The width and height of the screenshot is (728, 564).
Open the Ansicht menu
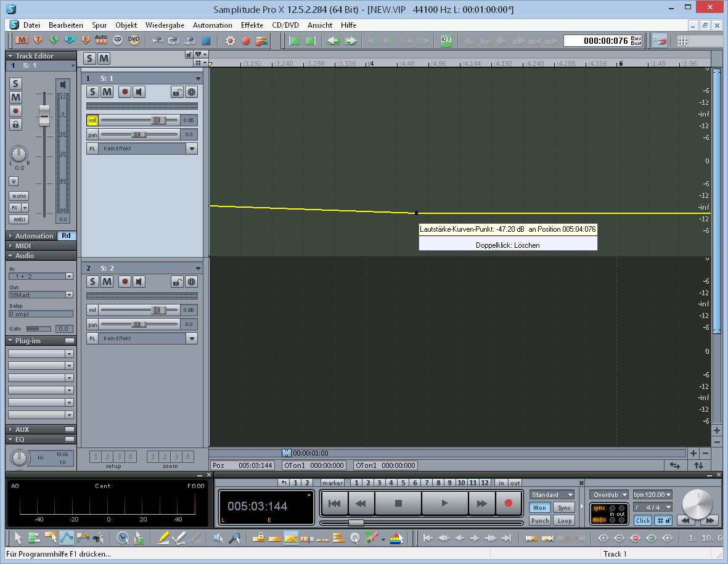click(320, 25)
